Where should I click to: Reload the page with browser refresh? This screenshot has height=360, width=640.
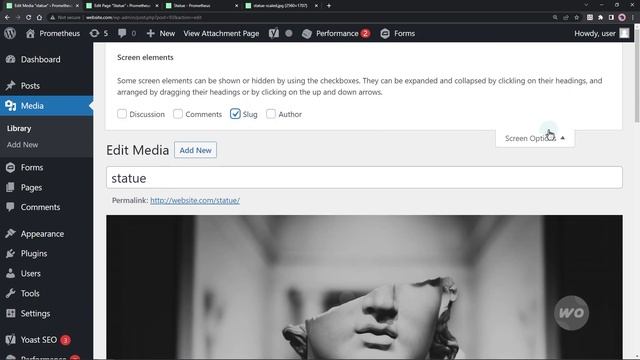29,18
